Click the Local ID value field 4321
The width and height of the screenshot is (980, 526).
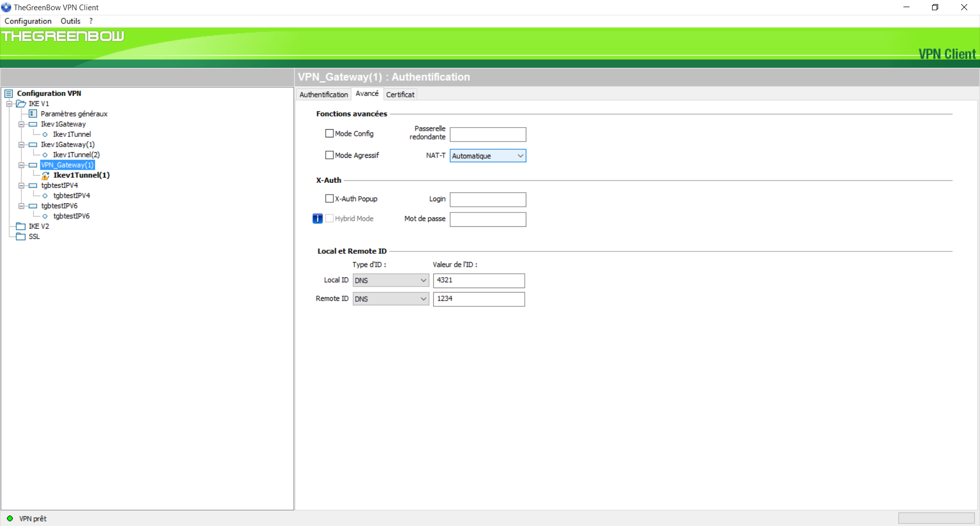tap(479, 280)
